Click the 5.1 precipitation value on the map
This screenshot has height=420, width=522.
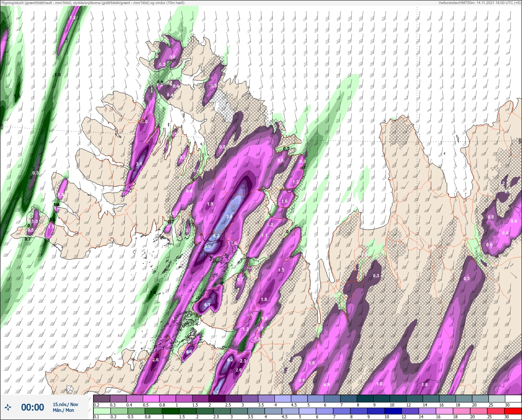click(x=216, y=392)
